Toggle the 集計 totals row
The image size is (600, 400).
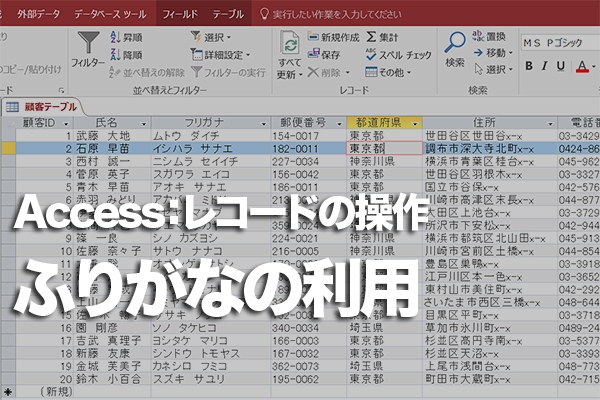(382, 37)
